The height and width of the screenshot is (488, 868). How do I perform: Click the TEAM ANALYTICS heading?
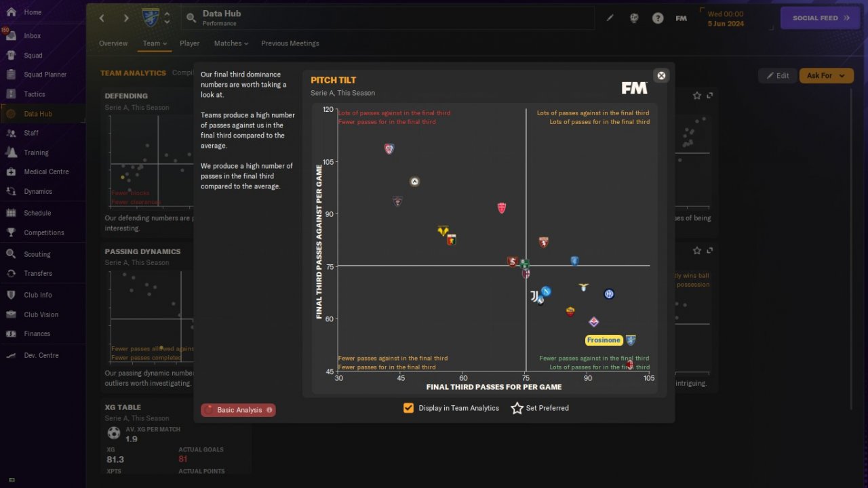point(133,73)
